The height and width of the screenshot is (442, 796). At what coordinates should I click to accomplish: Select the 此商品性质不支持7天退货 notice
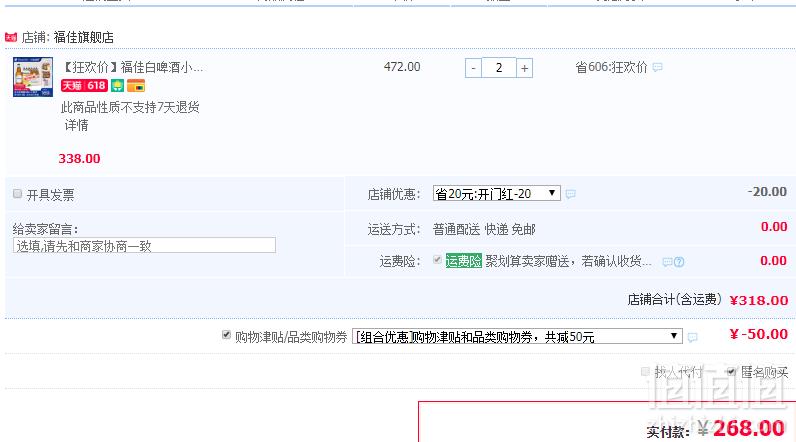130,107
